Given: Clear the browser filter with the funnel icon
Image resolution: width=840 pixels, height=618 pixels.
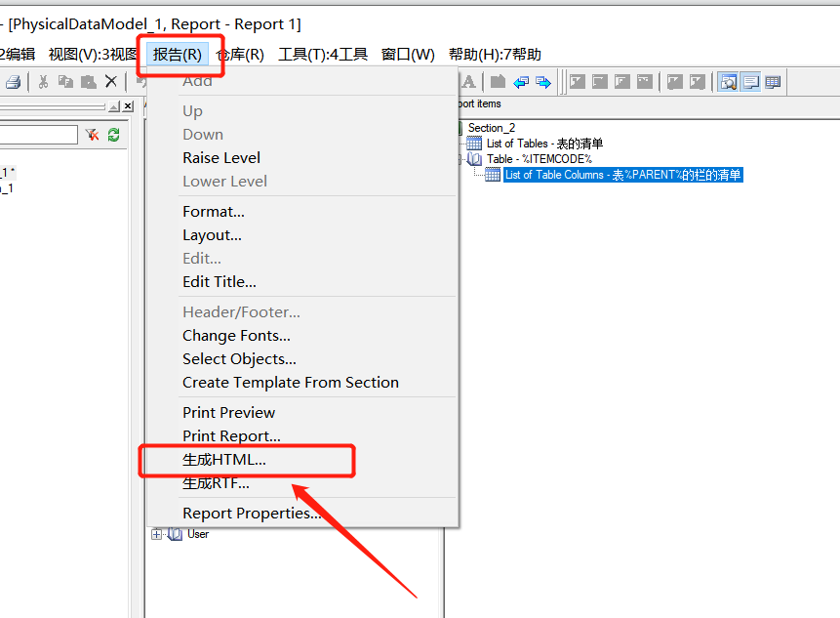Looking at the screenshot, I should pos(92,135).
